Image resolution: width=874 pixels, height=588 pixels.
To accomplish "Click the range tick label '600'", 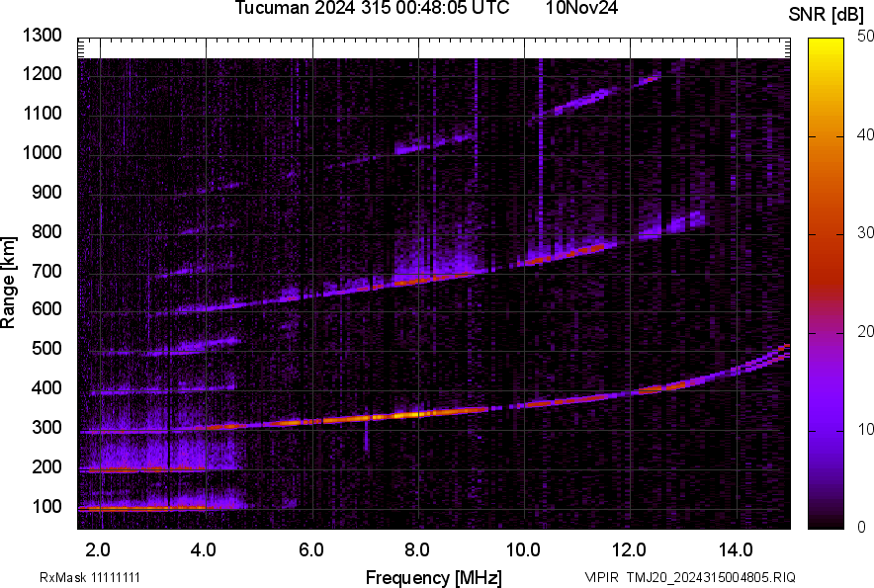I will pos(46,308).
